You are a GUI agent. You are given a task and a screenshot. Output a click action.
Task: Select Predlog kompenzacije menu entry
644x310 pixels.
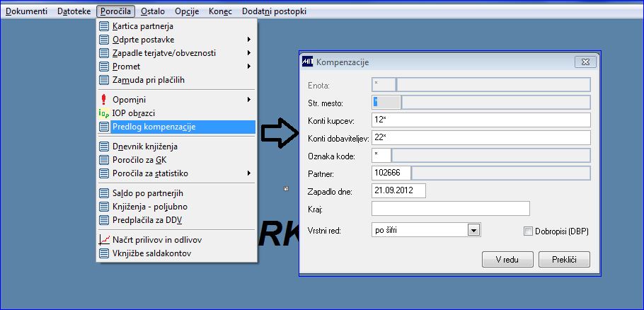[x=177, y=127]
